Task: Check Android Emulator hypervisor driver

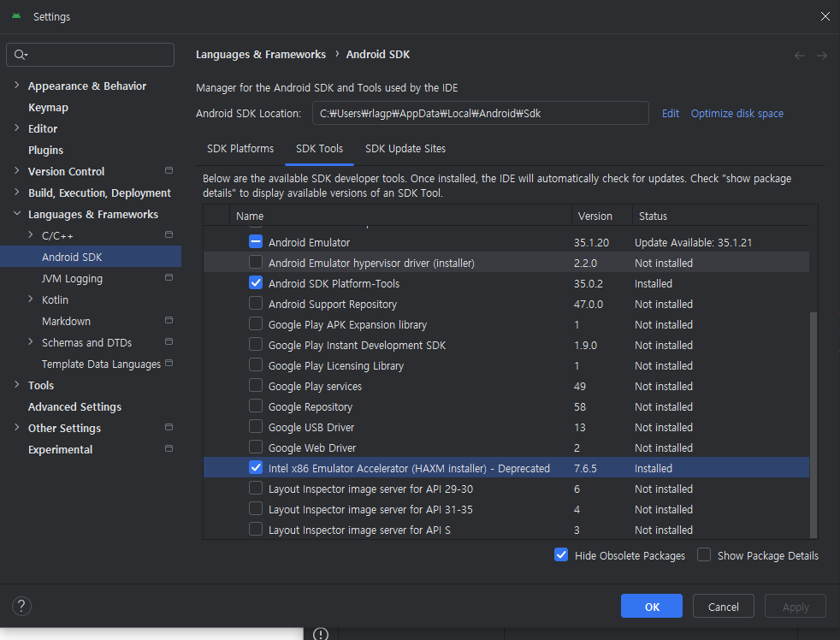Action: click(256, 262)
